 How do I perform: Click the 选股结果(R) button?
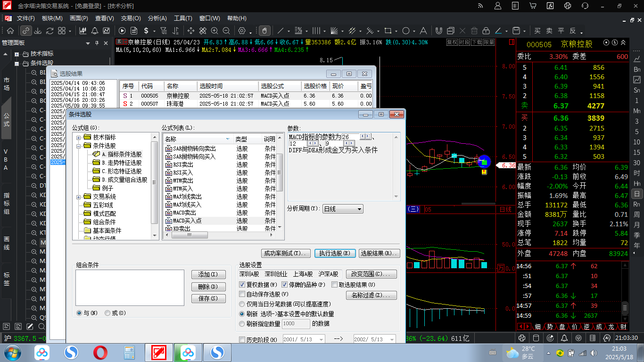point(380,253)
